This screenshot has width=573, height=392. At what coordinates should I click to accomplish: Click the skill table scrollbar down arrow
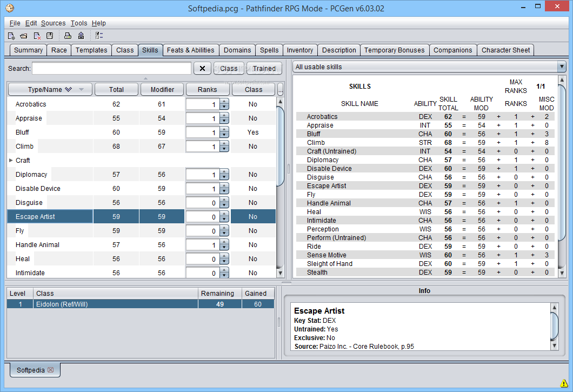[x=281, y=273]
